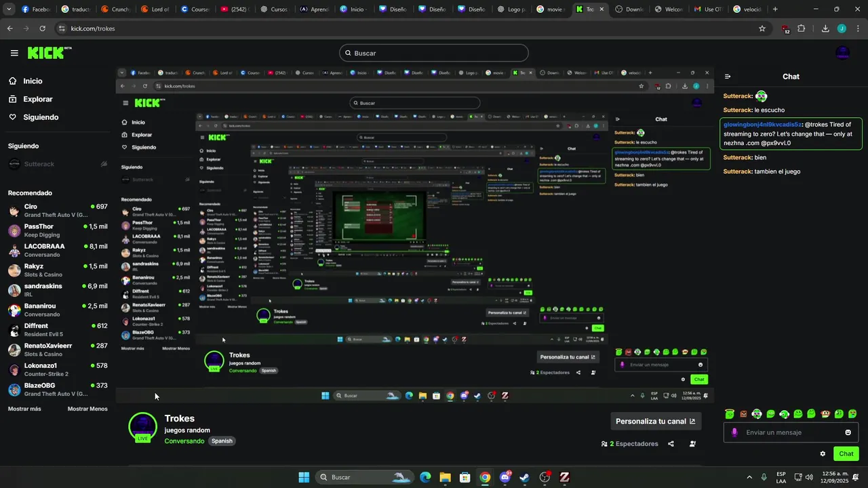Open Steam from the taskbar
This screenshot has width=868, height=488.
pos(524,477)
